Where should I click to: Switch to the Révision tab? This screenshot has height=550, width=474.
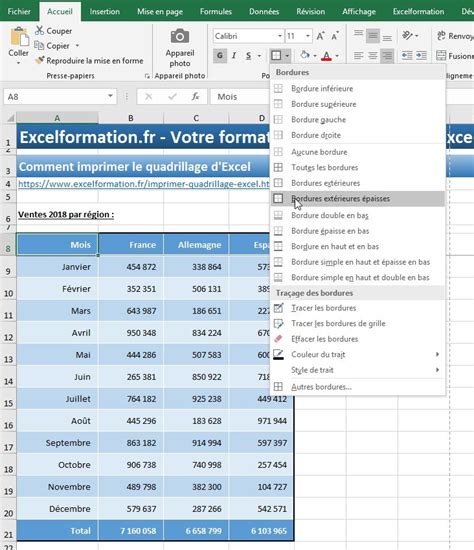[311, 12]
